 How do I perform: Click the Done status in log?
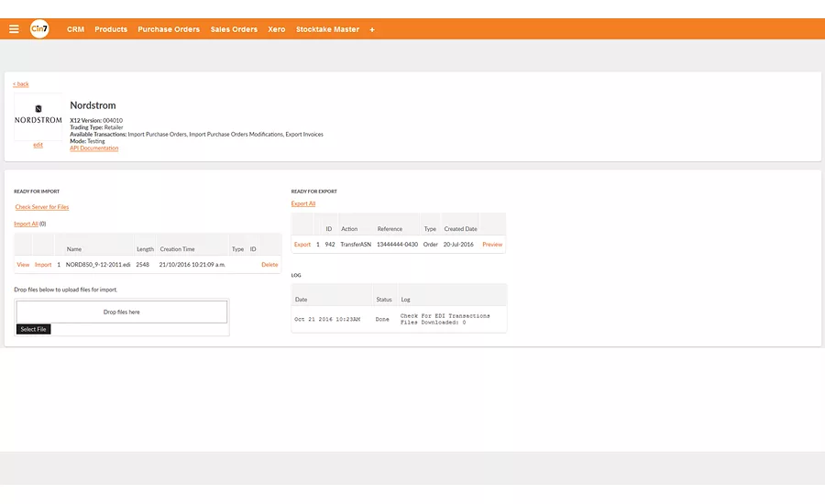pyautogui.click(x=382, y=319)
